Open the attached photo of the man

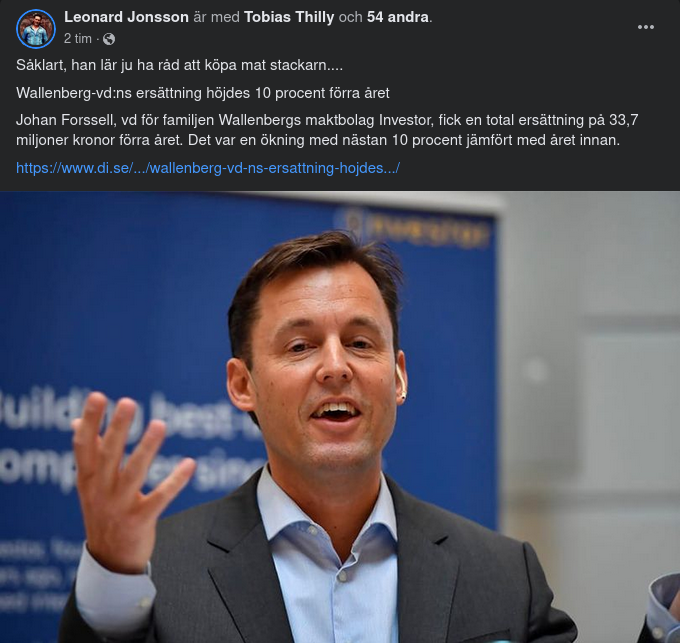(x=340, y=417)
